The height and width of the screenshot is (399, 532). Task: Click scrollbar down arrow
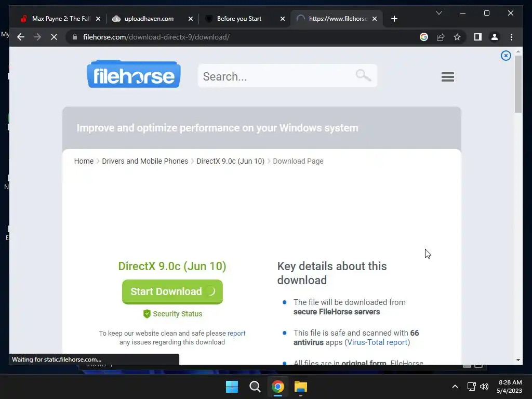tap(518, 360)
